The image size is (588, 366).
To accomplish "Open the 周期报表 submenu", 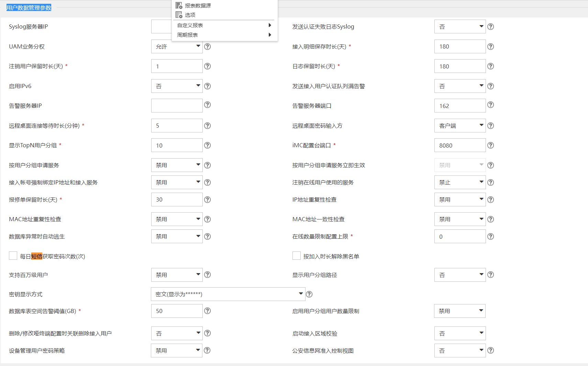I will point(224,35).
